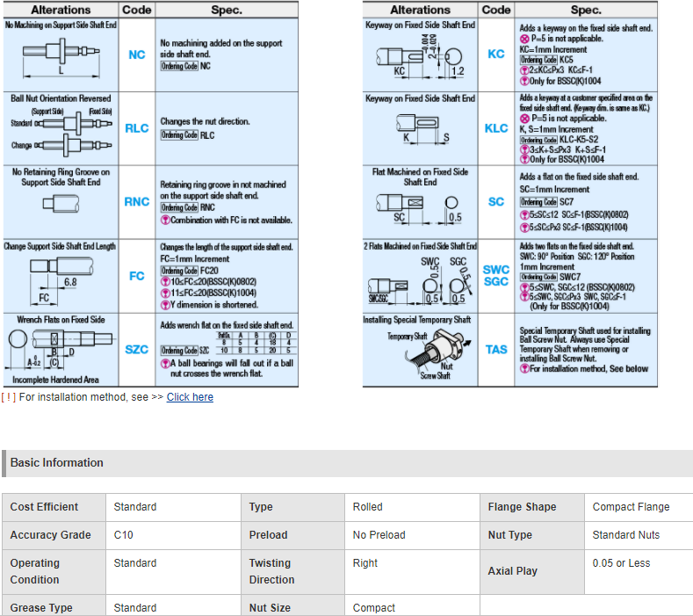Click the 'Axial Play' label cell
Screen dimensions: 693x616
click(x=531, y=571)
